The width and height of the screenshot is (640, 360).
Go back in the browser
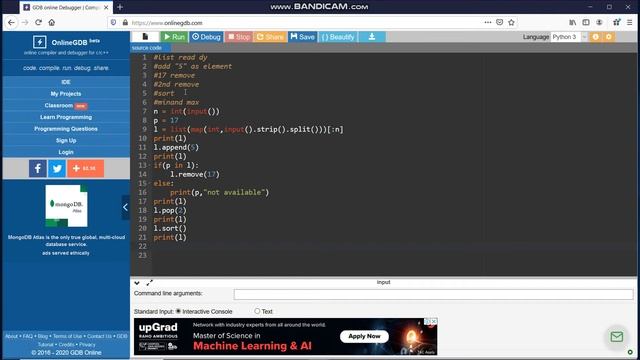[11, 23]
